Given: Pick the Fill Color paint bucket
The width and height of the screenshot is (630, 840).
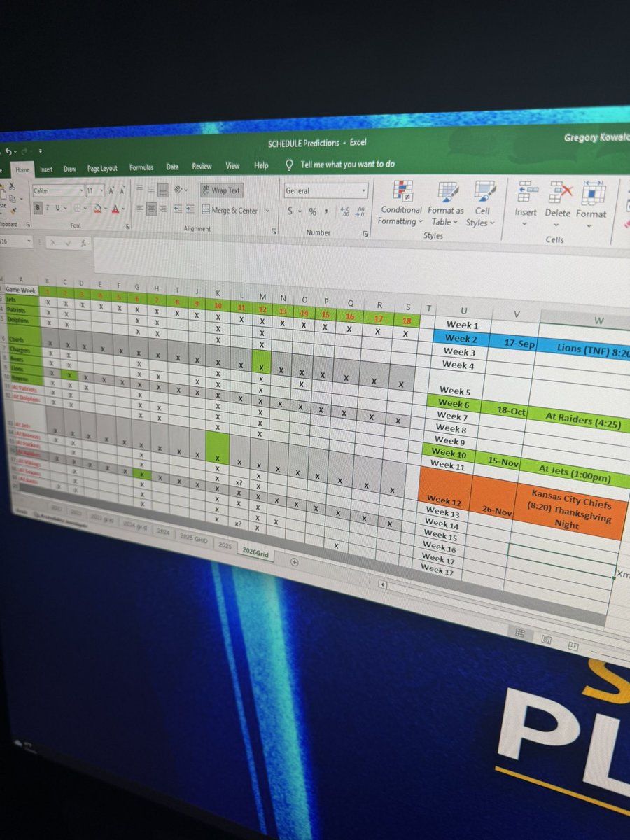Looking at the screenshot, I should click(97, 209).
